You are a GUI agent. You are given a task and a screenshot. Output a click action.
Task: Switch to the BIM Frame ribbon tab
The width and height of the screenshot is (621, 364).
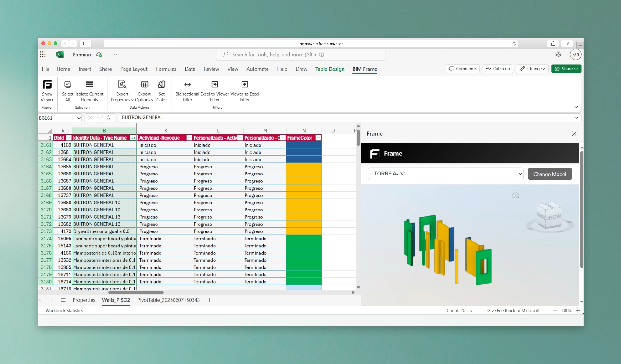pos(364,69)
